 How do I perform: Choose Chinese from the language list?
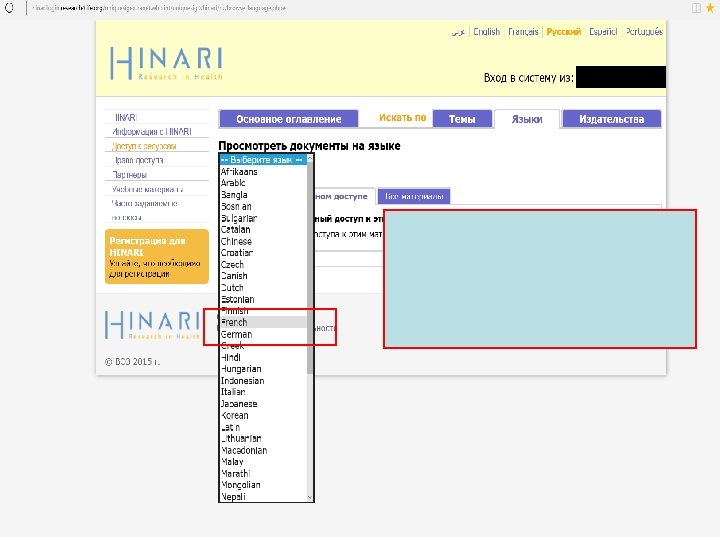[263, 241]
